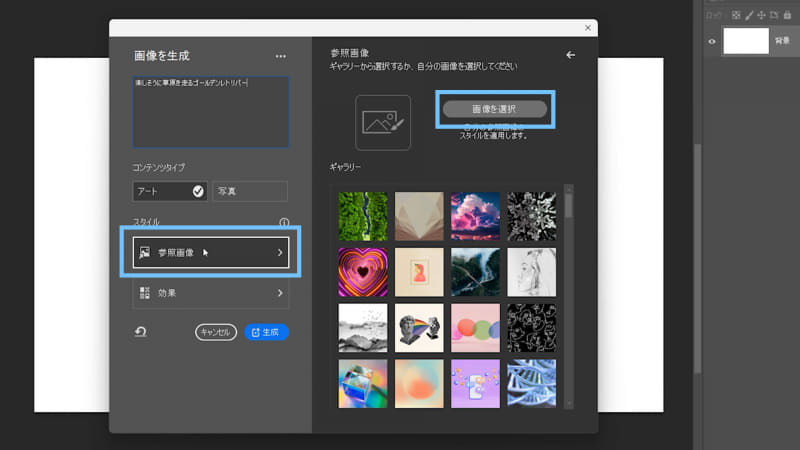Screen dimensions: 800x450
Task: Expand the 参照画像 chevron
Action: click(x=280, y=253)
